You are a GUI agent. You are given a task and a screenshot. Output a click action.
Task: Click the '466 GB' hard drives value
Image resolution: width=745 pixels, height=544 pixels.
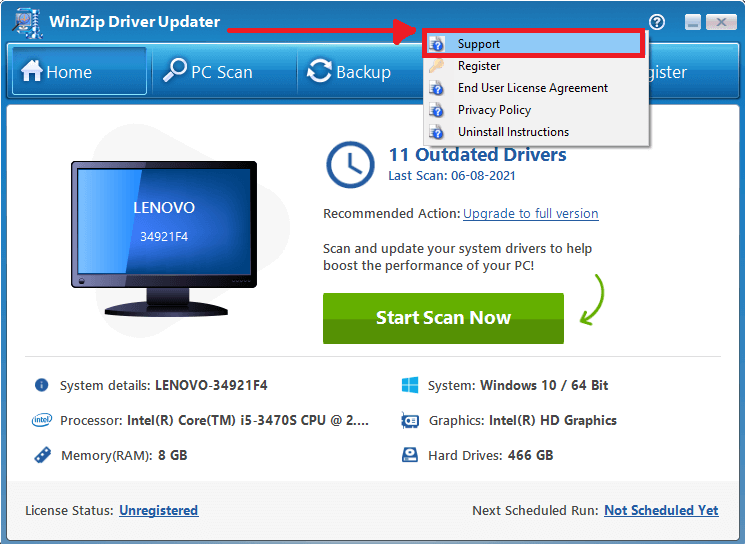[531, 456]
